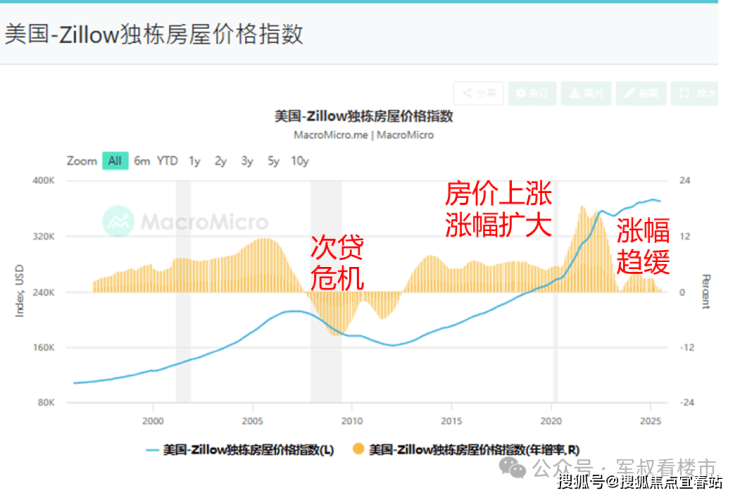Expand chart to fullscreen (放大) button

click(x=695, y=93)
